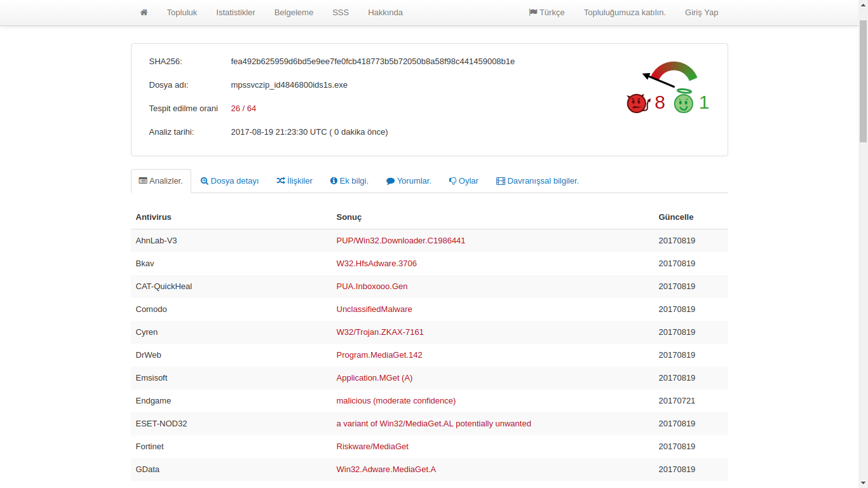Click the speech bubble icon of Yorumlar

(391, 181)
